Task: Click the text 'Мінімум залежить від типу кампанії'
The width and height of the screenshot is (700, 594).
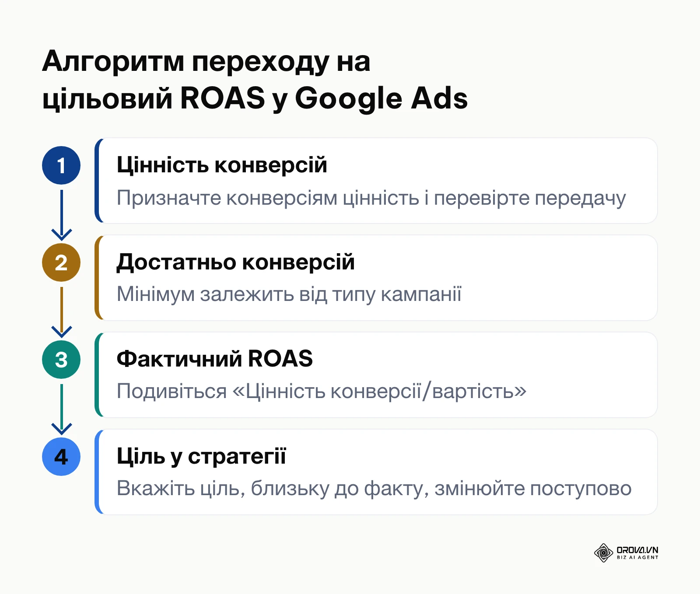Action: [289, 294]
